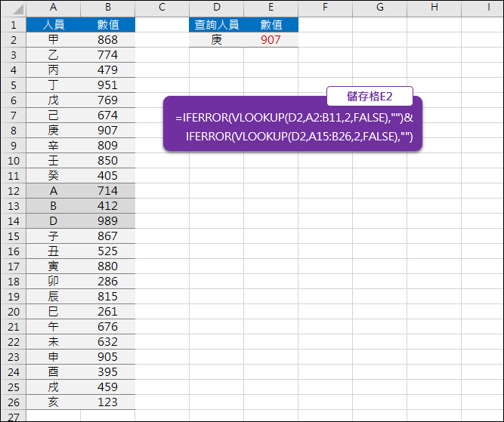Click the 人員 header cell A1
The height and width of the screenshot is (422, 504).
pos(54,25)
